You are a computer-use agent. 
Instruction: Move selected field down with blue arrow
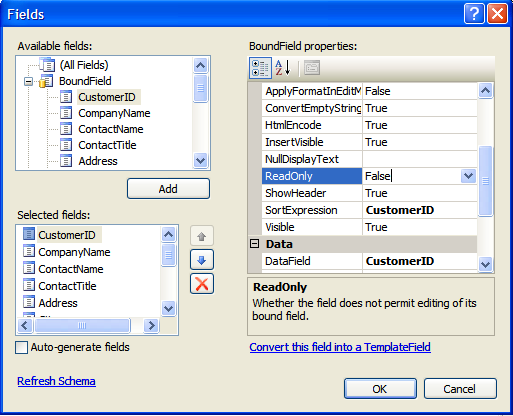click(x=202, y=260)
